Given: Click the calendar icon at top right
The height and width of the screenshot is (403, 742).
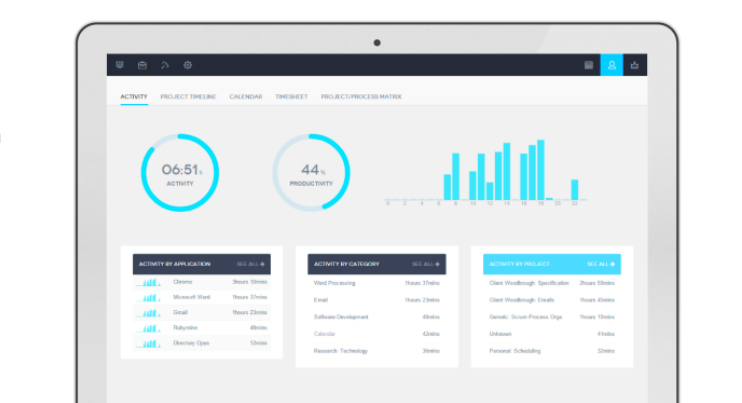Looking at the screenshot, I should click(589, 65).
